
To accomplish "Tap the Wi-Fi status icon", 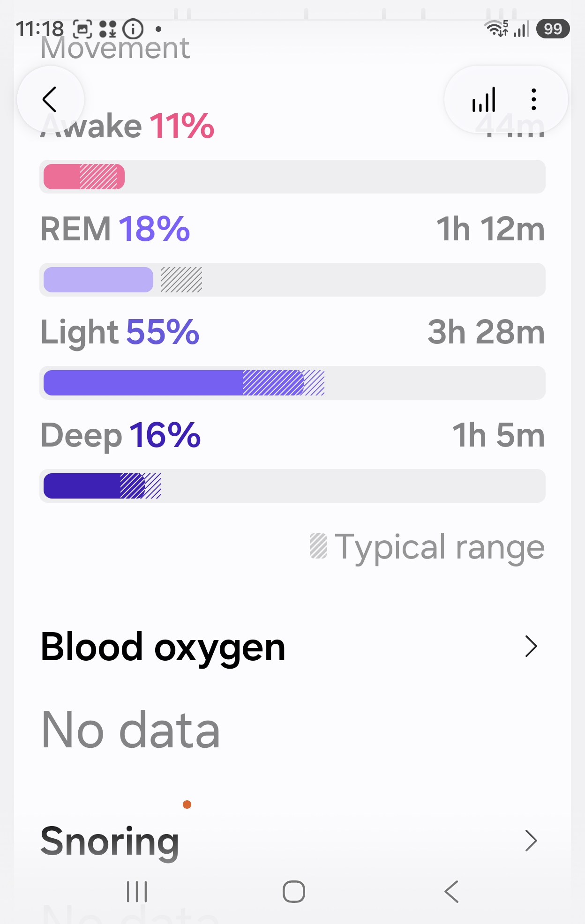I will pos(496,29).
